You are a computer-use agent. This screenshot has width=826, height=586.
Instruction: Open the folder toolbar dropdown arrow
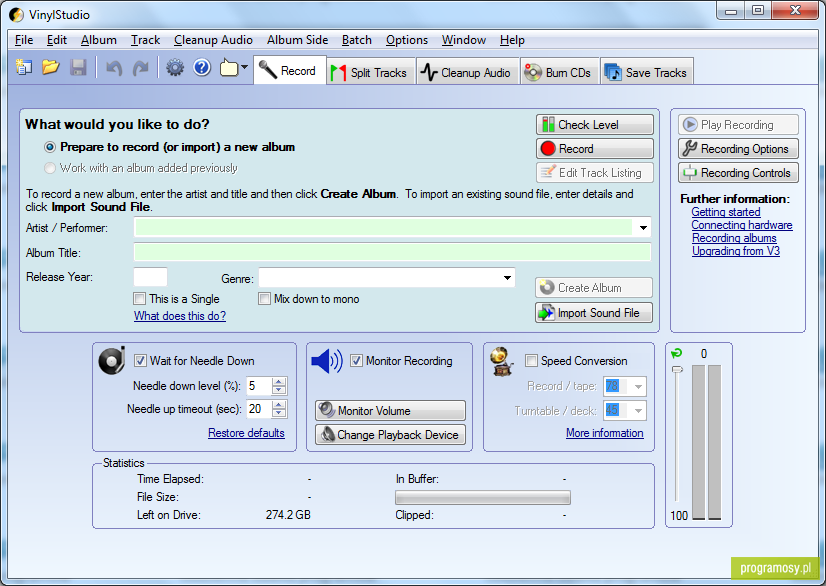pyautogui.click(x=244, y=67)
